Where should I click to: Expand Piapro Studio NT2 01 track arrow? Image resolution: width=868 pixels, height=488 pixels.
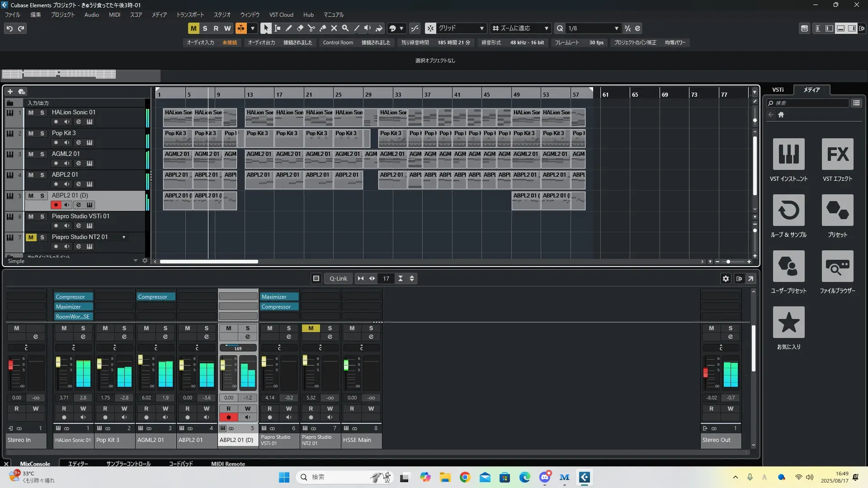coord(124,237)
